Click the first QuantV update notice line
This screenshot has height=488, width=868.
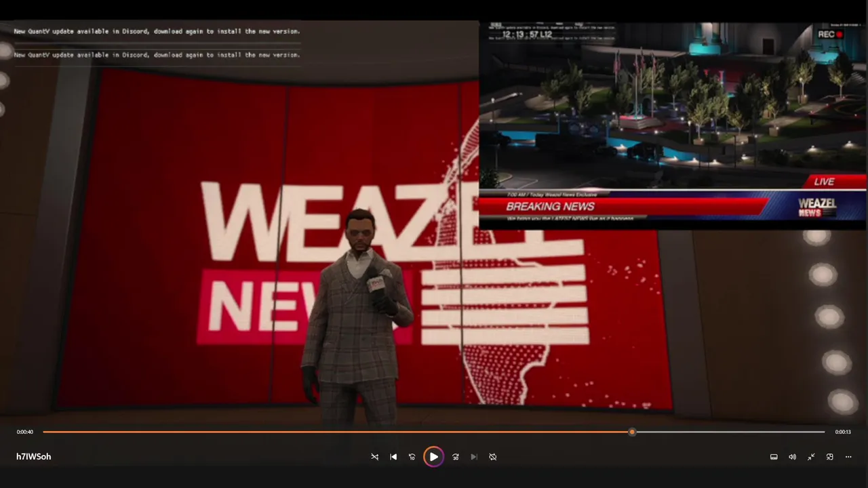point(157,31)
